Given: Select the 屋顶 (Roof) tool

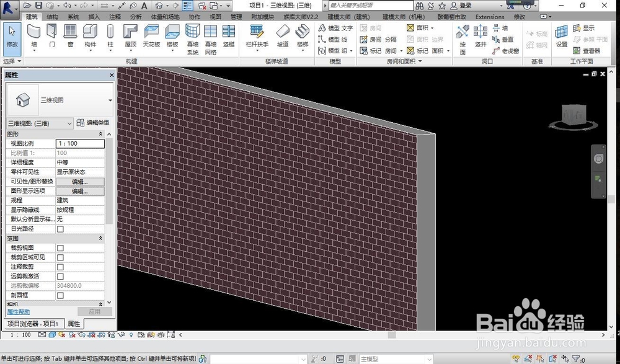Looking at the screenshot, I should [x=130, y=37].
